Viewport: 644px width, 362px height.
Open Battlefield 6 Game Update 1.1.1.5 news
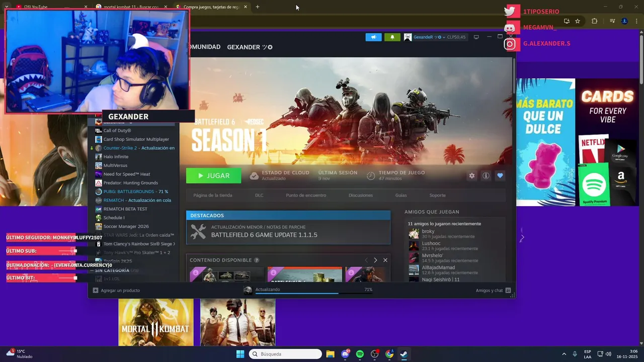click(x=288, y=232)
